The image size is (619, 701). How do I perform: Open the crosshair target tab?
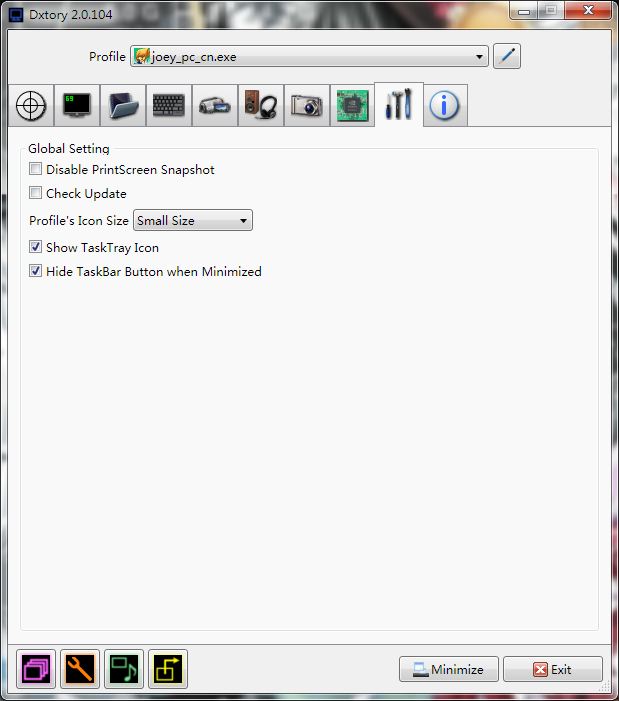pos(32,106)
